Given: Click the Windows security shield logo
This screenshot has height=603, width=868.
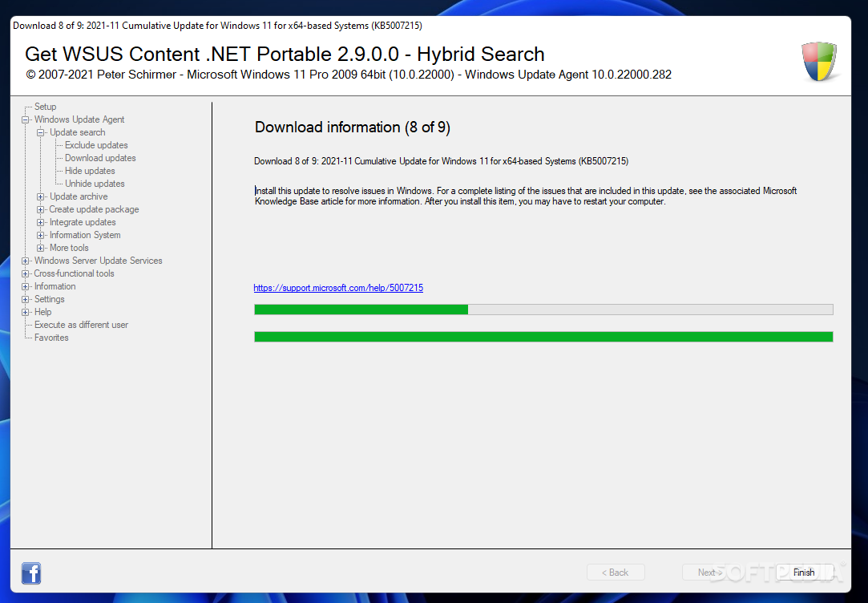Looking at the screenshot, I should point(819,62).
